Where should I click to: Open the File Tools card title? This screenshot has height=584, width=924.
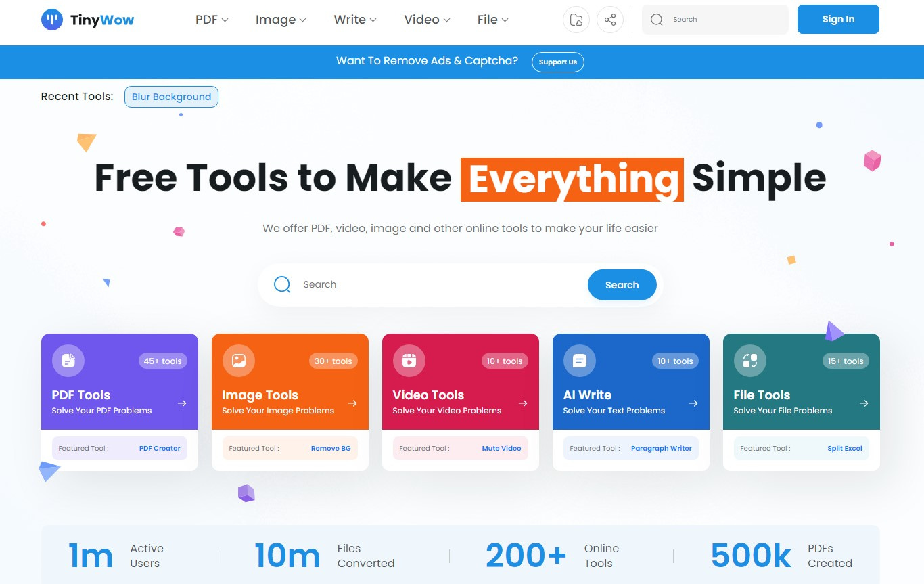(x=762, y=395)
